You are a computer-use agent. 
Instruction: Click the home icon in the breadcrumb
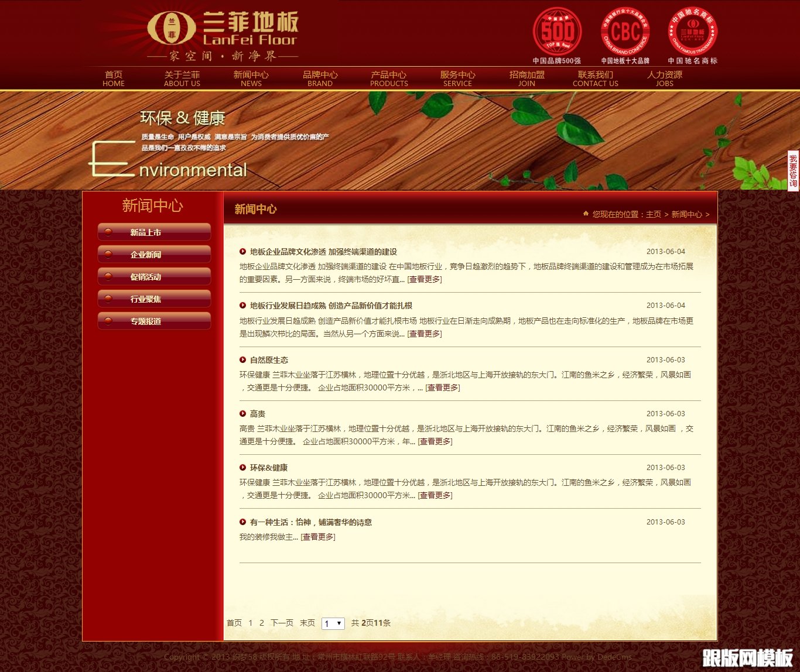(x=586, y=214)
